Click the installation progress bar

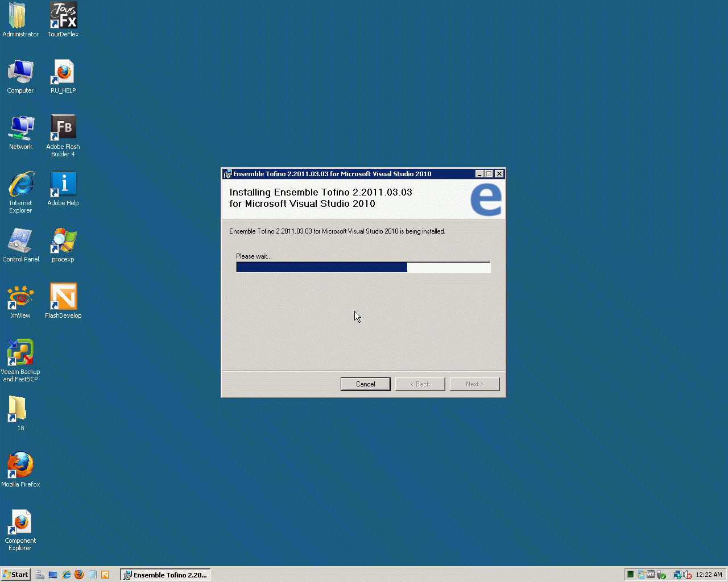[x=363, y=267]
